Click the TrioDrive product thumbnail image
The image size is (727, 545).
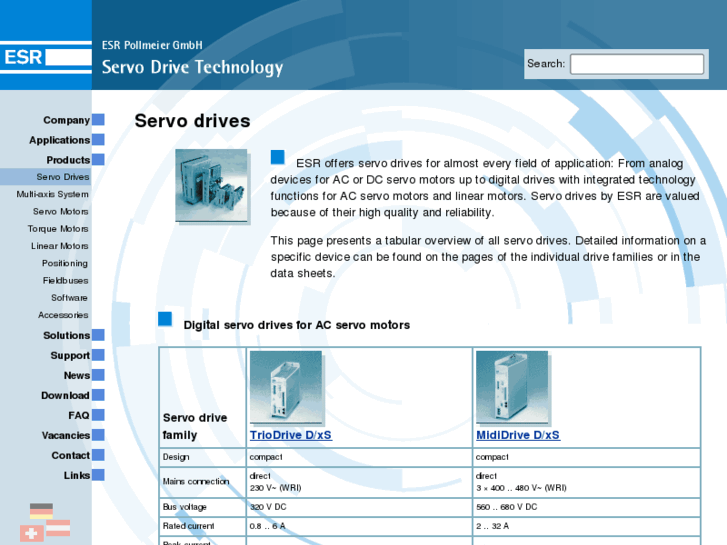(286, 387)
